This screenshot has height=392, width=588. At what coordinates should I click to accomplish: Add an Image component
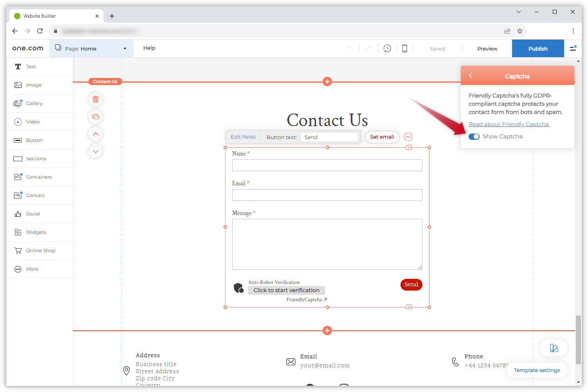[x=40, y=85]
